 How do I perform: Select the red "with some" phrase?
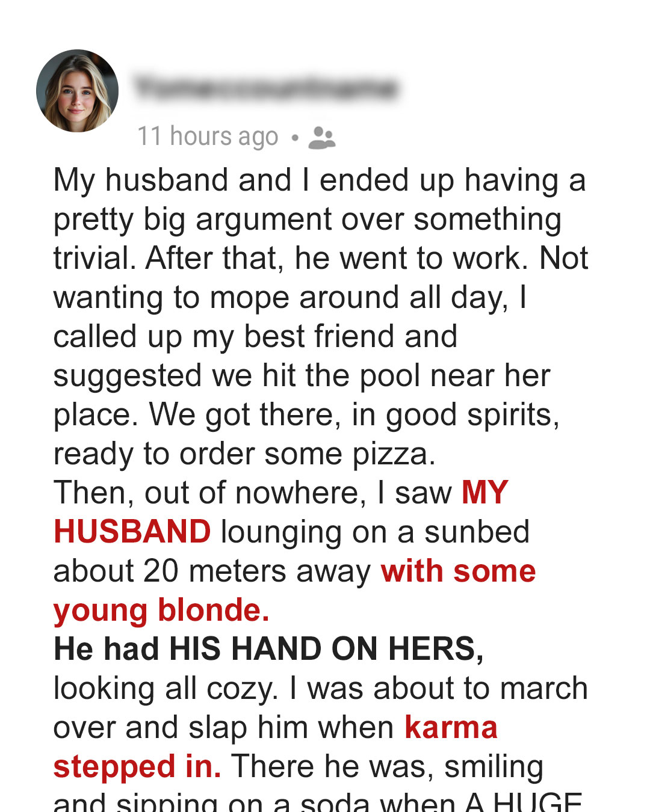(x=458, y=571)
